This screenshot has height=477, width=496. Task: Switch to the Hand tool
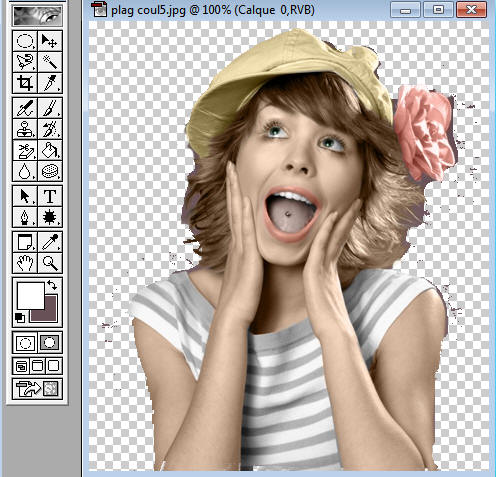25,263
